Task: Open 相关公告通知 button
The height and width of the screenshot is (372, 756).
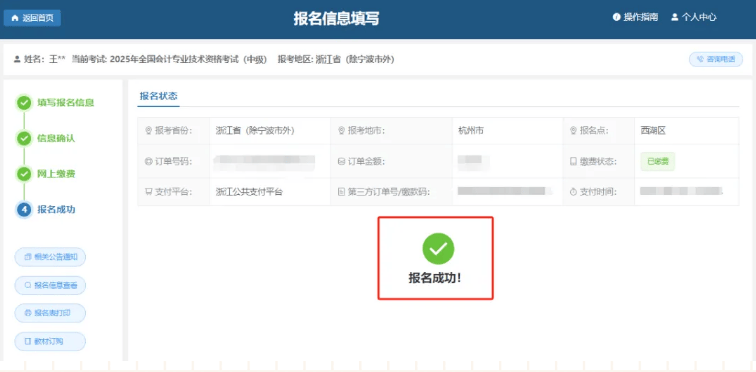Action: 50,257
